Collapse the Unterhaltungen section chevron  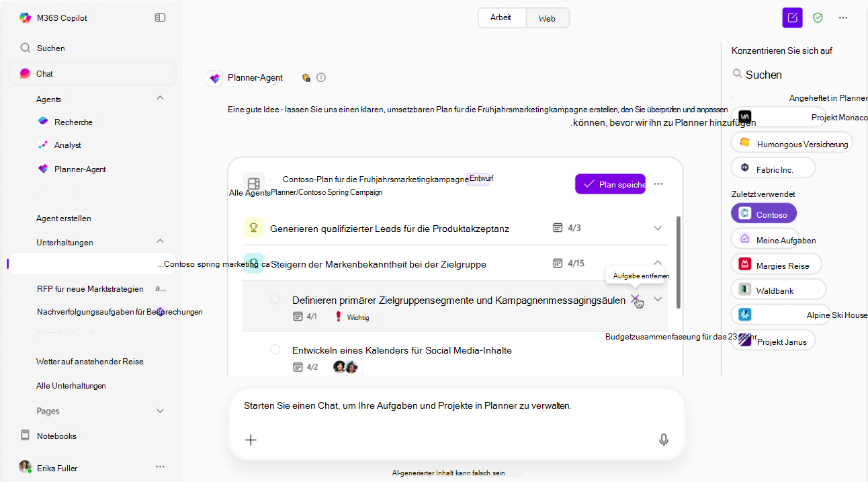160,241
